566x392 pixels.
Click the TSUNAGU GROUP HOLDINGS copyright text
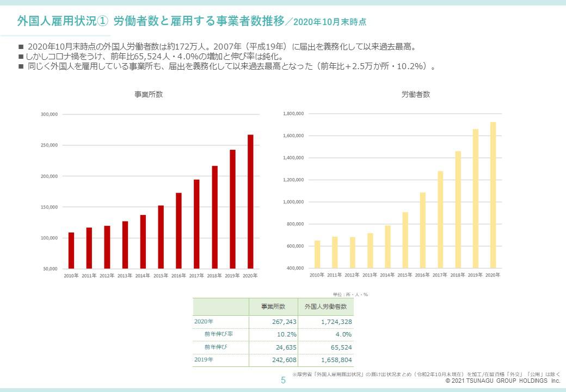(x=502, y=381)
